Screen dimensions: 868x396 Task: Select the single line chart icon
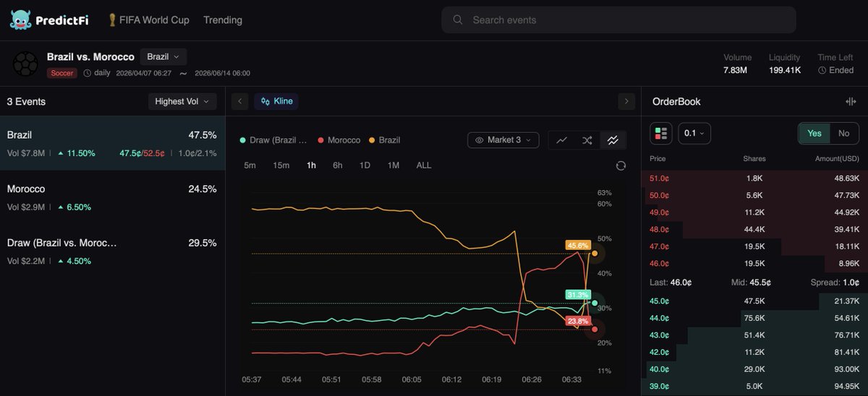coord(561,140)
